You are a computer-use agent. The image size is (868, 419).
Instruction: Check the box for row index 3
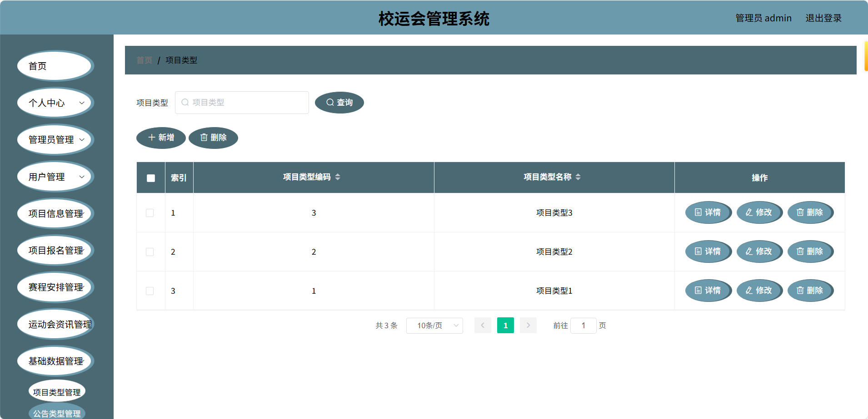click(x=150, y=291)
